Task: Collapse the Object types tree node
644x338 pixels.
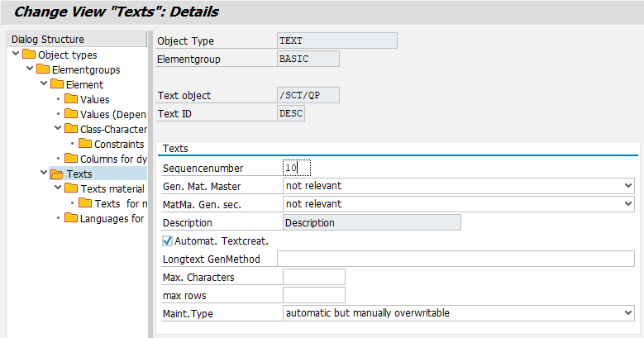Action: [17, 55]
